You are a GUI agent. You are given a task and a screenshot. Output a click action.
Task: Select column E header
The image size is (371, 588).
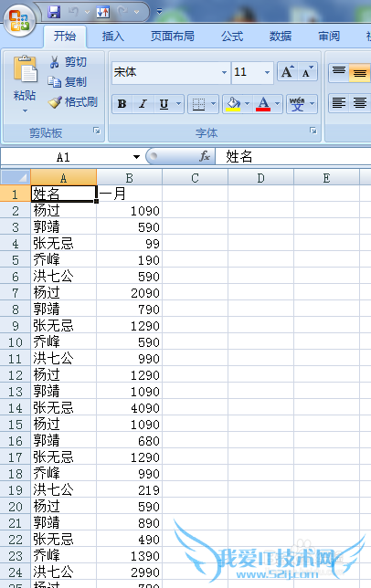tap(326, 178)
